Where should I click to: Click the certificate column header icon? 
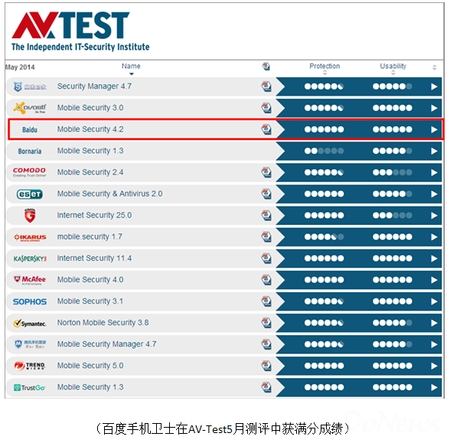[x=266, y=66]
